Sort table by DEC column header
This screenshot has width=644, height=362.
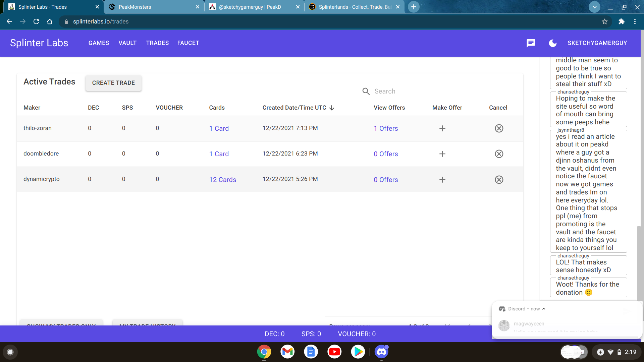93,108
